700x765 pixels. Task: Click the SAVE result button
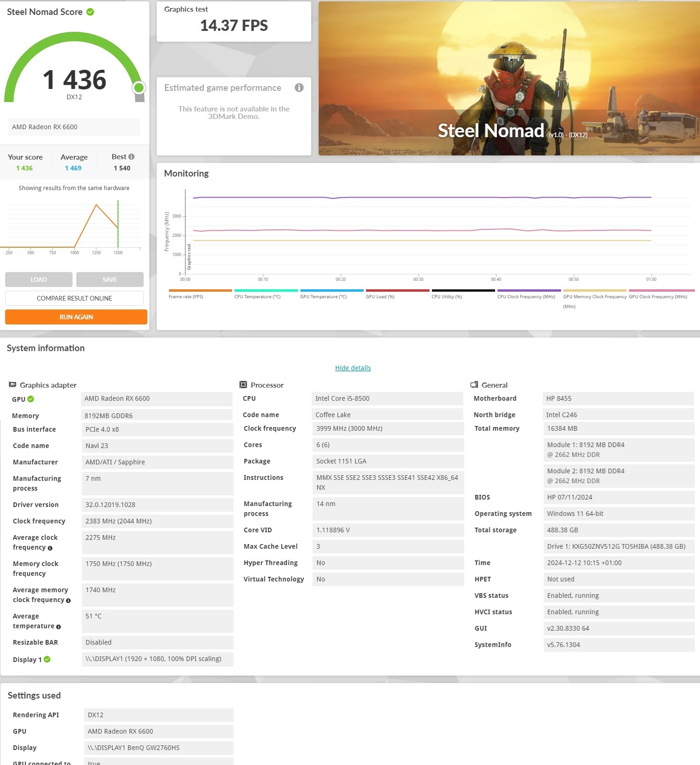[x=110, y=280]
